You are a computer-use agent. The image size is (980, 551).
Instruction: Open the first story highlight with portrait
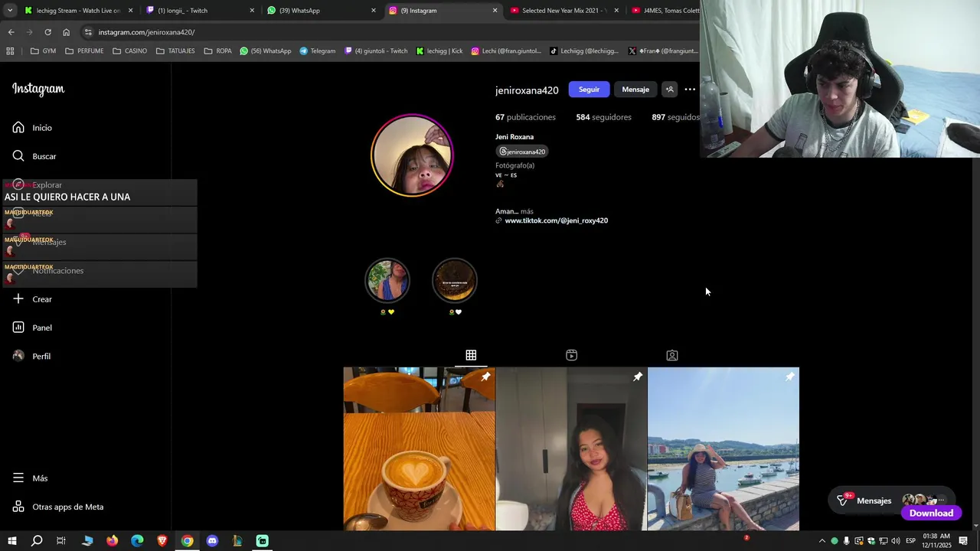point(387,280)
